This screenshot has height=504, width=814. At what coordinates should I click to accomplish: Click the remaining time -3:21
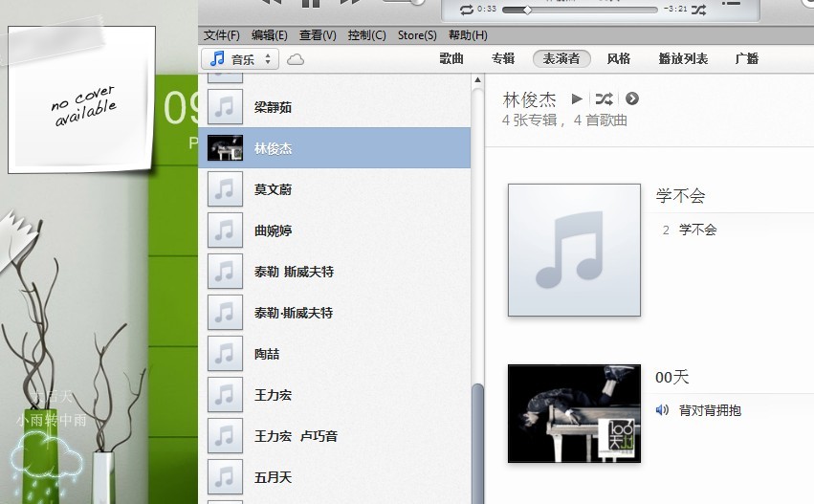tap(675, 9)
